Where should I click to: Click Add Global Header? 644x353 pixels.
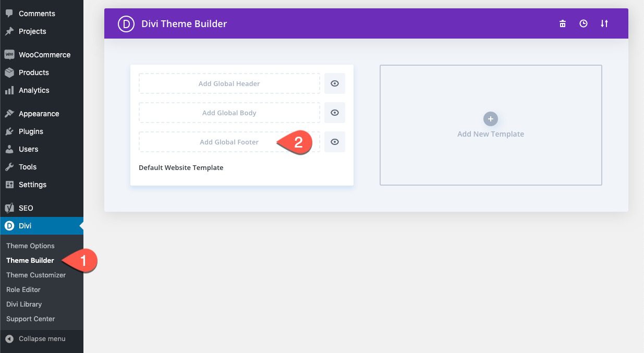pyautogui.click(x=229, y=83)
